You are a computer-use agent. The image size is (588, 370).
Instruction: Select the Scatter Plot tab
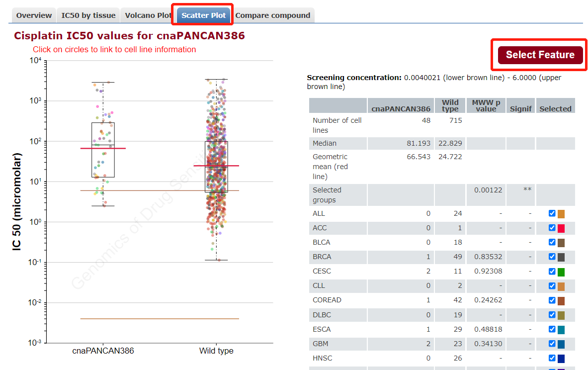[203, 15]
